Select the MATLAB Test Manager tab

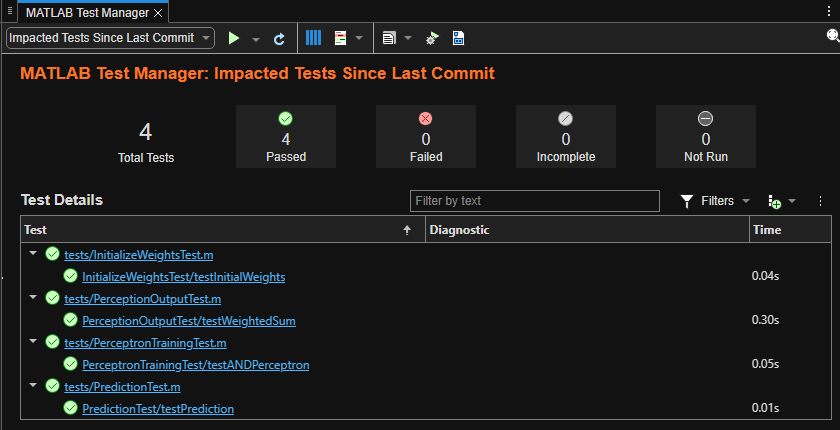pyautogui.click(x=88, y=11)
